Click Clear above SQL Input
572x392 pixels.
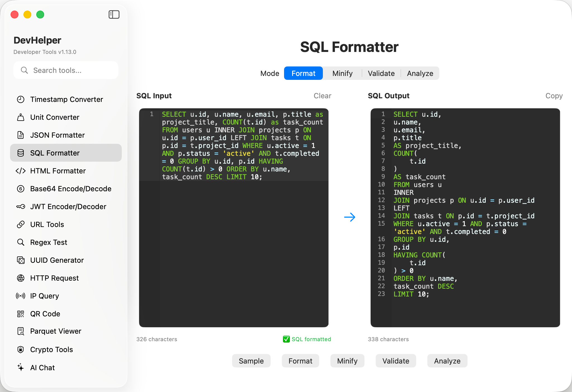322,96
